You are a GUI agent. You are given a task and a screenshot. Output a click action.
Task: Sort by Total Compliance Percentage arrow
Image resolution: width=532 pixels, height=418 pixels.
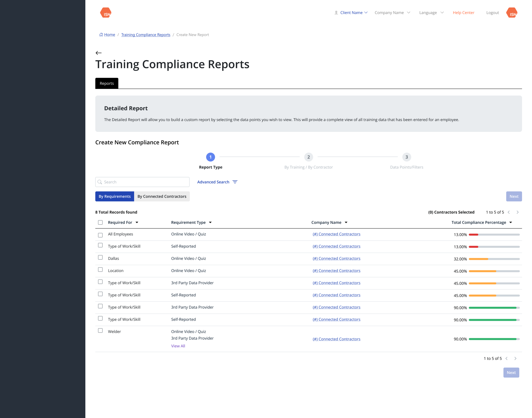tap(511, 222)
